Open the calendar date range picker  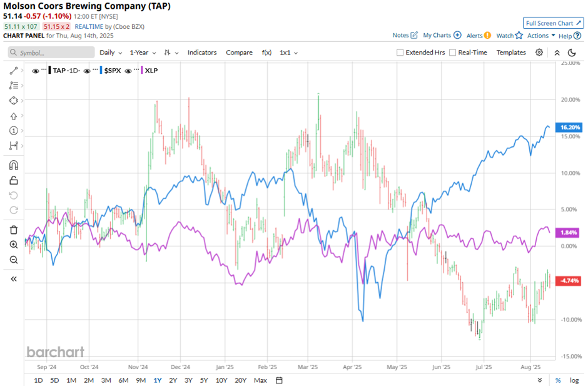(279, 380)
